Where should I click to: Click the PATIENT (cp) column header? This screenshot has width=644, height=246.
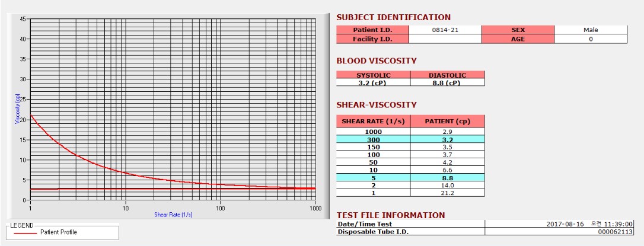coord(448,122)
